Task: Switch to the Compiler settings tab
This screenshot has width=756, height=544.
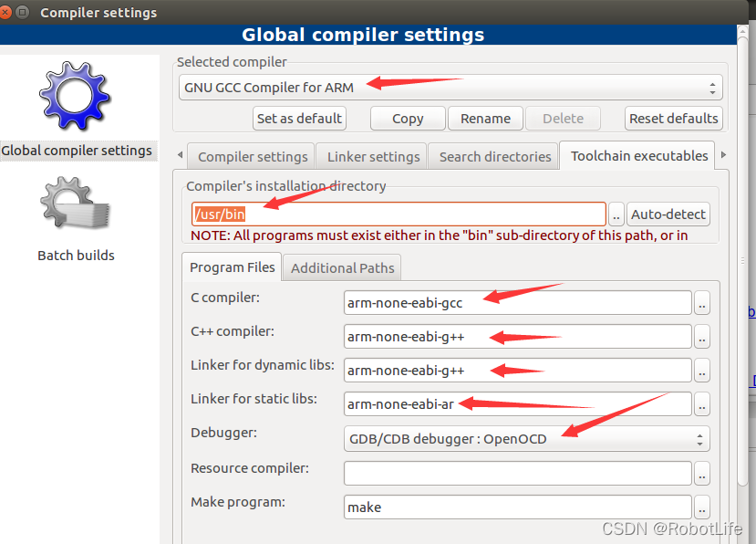Action: (253, 156)
